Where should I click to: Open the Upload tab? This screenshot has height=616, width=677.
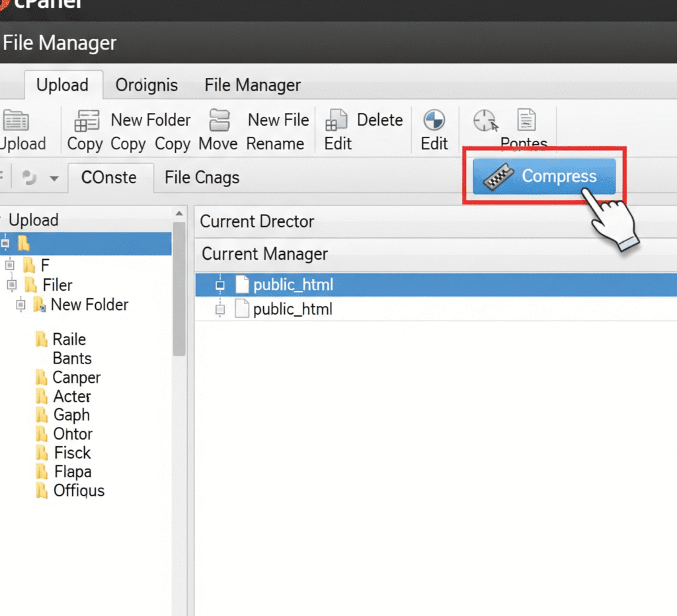[x=63, y=85]
